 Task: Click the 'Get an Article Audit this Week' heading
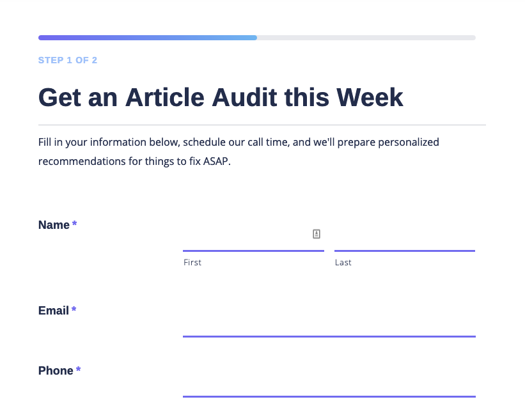coord(221,97)
